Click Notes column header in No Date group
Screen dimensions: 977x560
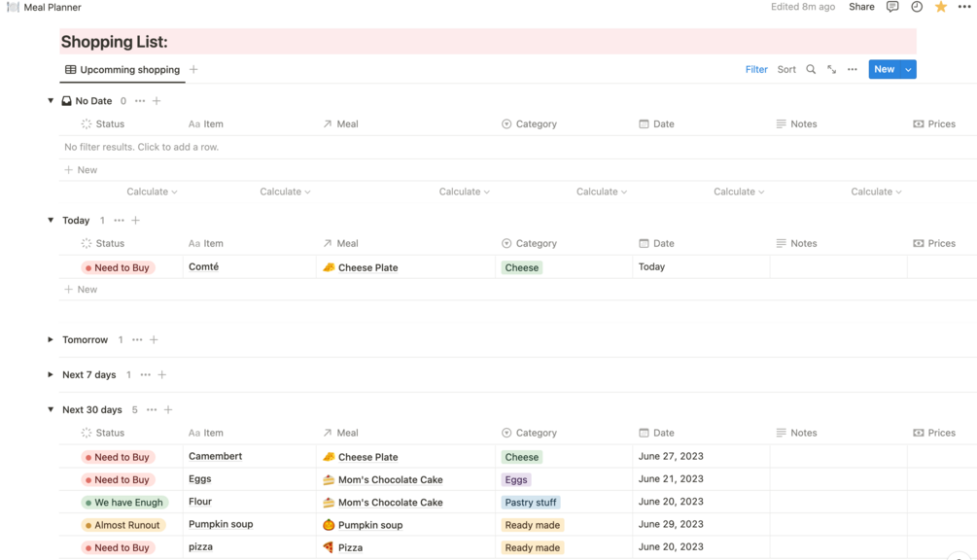796,124
